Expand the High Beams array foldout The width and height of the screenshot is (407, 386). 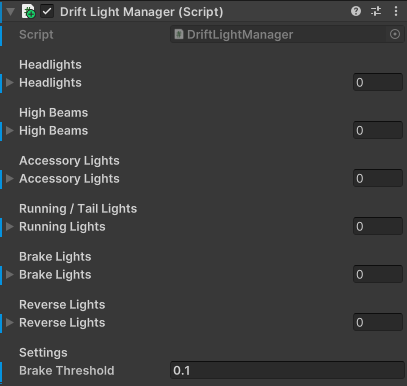10,130
